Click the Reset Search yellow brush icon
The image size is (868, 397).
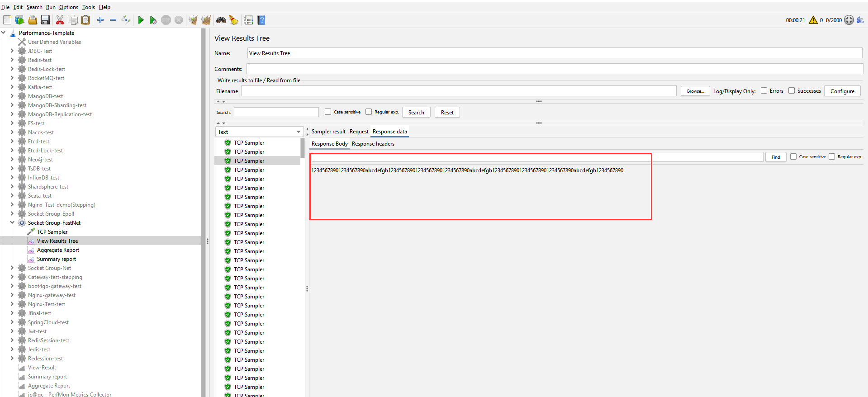[x=233, y=20]
